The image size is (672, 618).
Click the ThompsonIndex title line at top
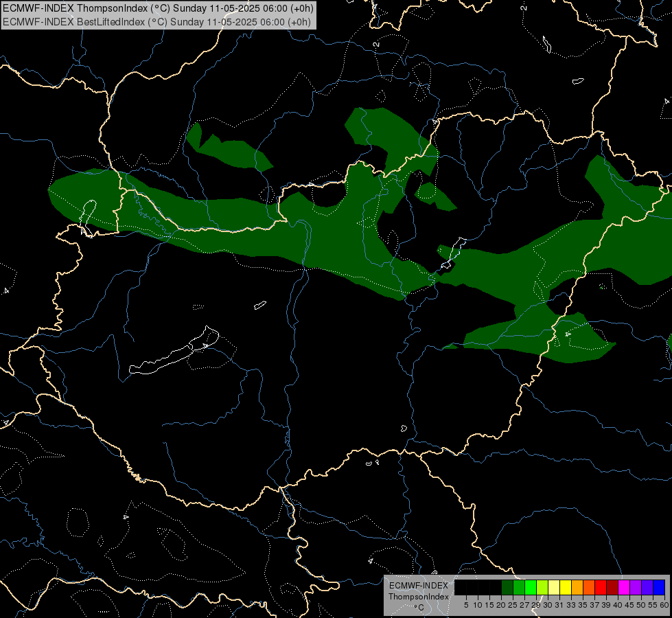pyautogui.click(x=158, y=8)
